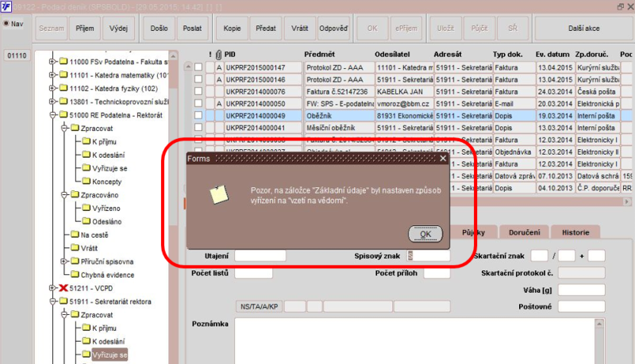This screenshot has height=364, width=635.
Task: Click the Váha [g] input field
Action: [582, 289]
